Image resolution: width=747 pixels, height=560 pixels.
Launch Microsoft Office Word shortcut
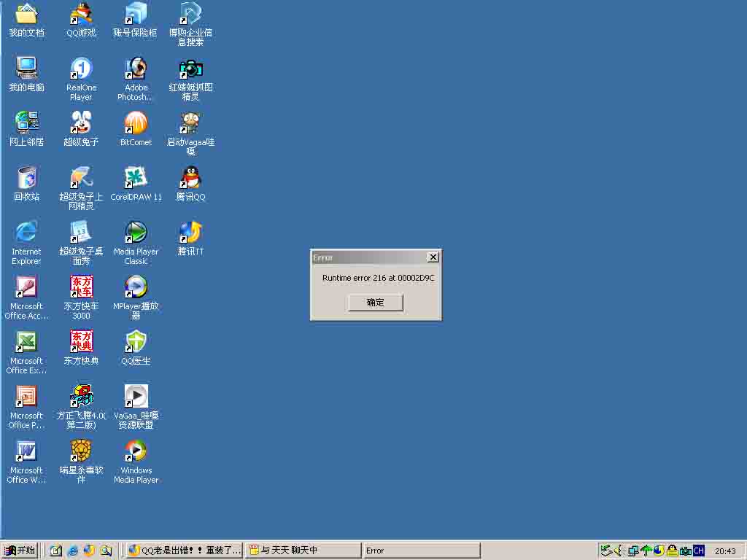pos(27,451)
